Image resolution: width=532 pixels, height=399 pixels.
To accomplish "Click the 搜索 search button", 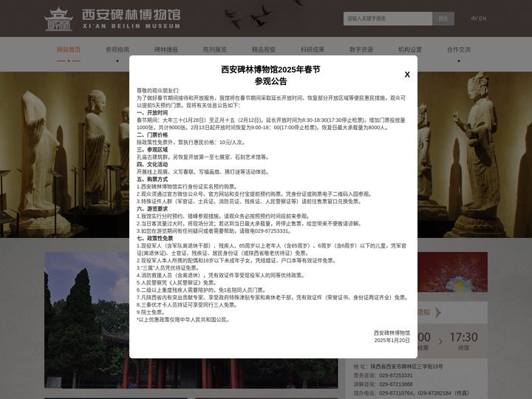I will click(x=443, y=18).
